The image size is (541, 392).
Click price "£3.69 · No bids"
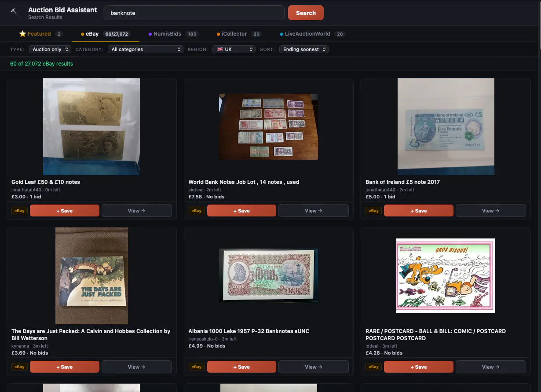29,353
